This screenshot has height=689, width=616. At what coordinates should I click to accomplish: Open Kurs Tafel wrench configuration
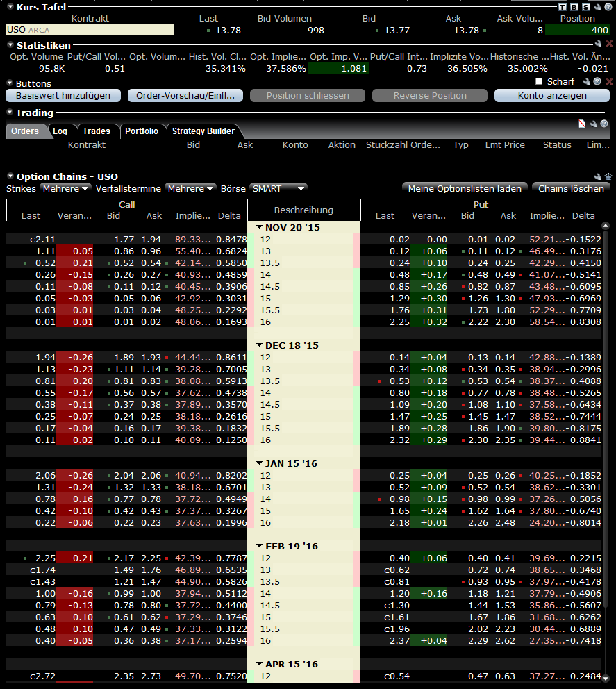tap(597, 6)
